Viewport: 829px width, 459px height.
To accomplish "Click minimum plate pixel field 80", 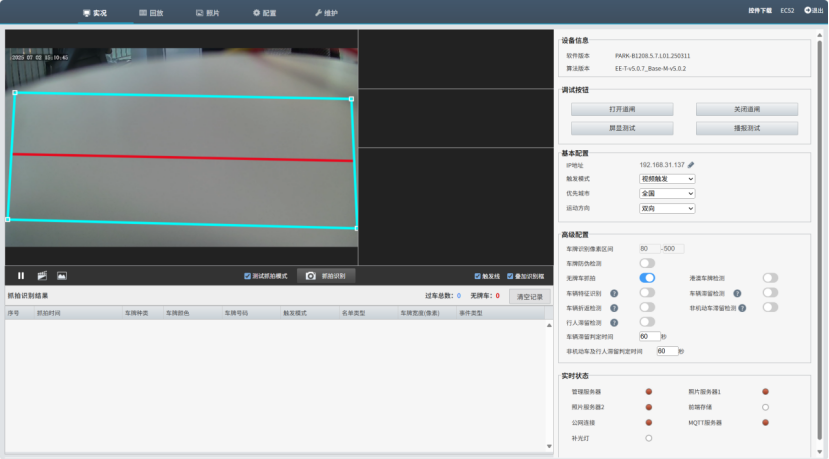I will click(649, 249).
